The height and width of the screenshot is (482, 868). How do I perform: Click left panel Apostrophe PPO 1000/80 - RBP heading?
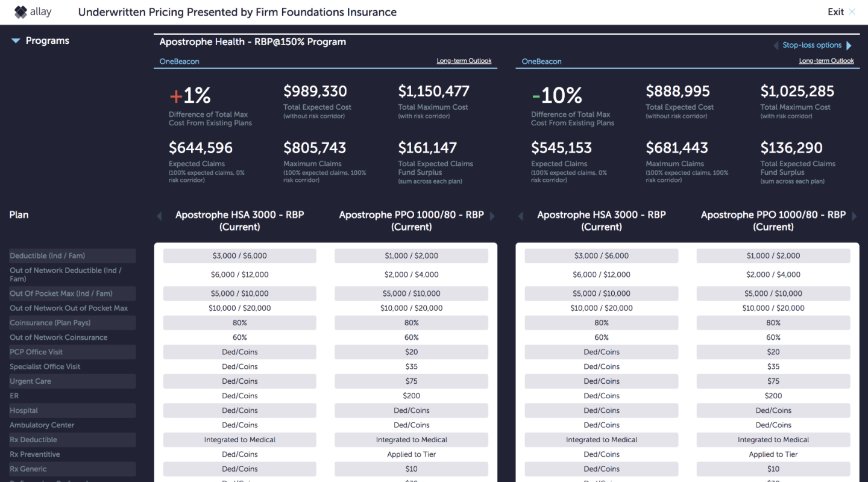(x=412, y=221)
